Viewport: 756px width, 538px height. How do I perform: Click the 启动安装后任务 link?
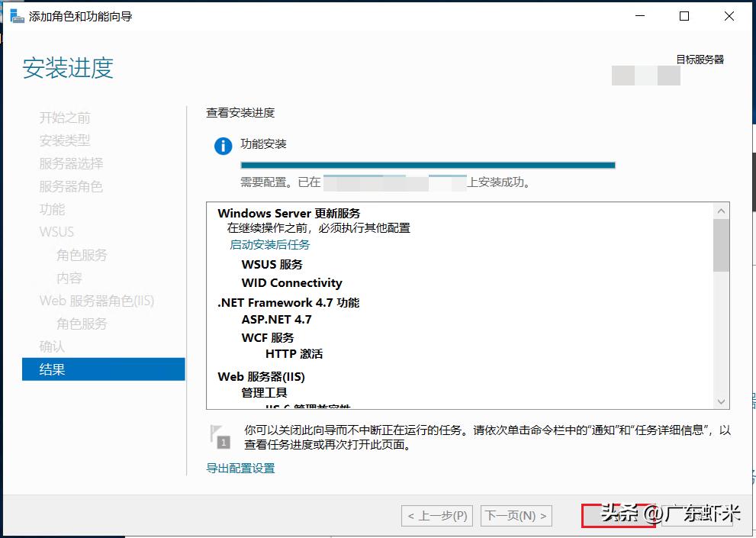(269, 244)
